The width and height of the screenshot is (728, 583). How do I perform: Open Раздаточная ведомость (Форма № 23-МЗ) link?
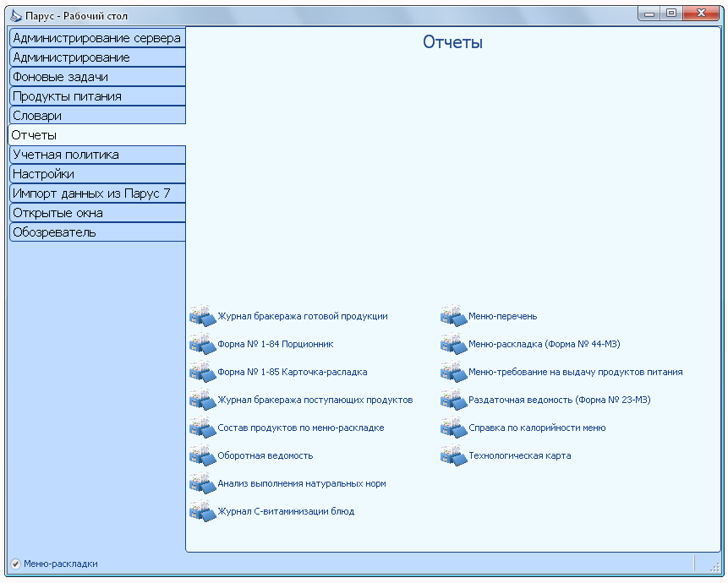(x=559, y=400)
